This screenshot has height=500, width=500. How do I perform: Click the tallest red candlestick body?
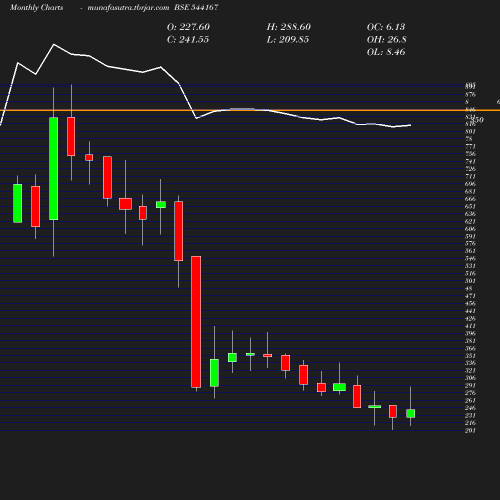(196, 322)
